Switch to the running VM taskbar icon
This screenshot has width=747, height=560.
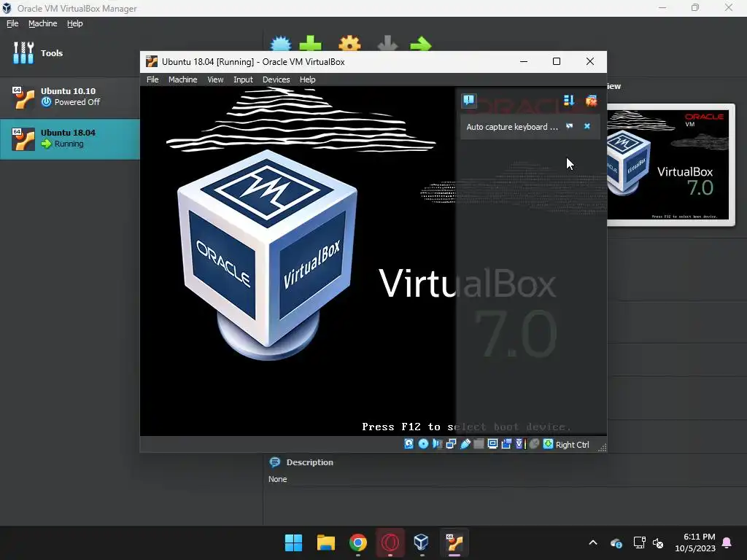454,542
